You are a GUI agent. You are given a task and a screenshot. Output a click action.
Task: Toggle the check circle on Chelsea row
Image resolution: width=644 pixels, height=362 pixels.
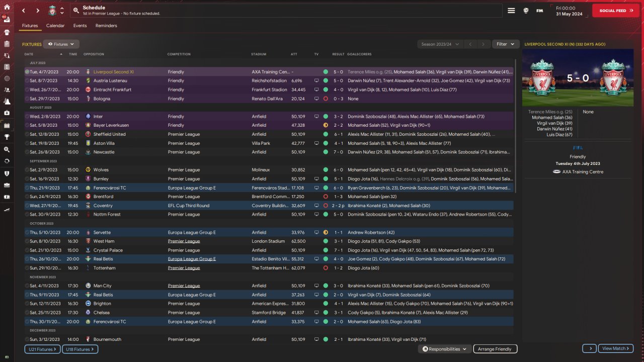[27, 313]
